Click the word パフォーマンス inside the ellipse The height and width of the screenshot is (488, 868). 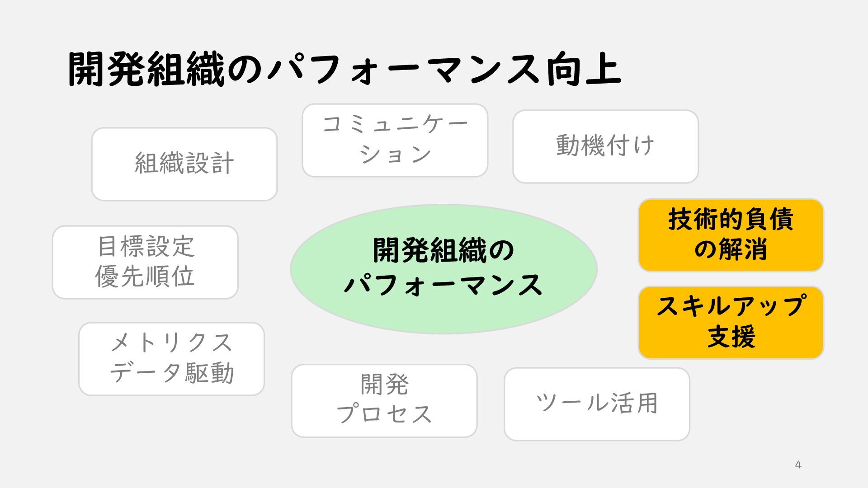coord(444,285)
